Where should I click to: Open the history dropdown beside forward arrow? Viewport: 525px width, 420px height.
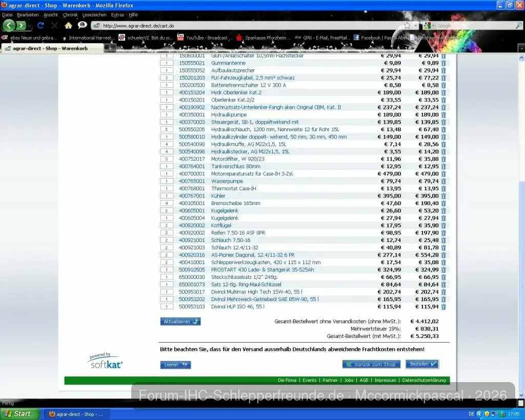tap(29, 26)
